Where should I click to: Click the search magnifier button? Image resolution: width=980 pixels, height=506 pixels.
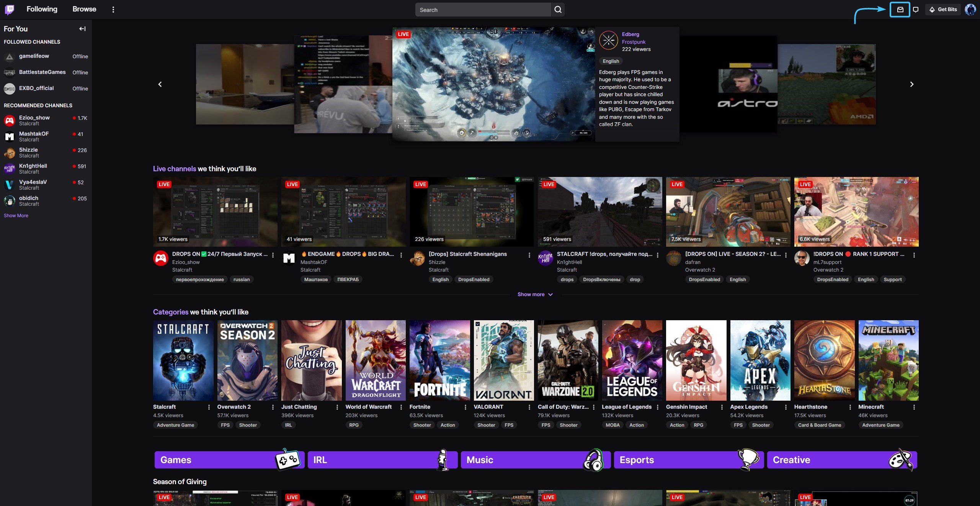pos(558,10)
